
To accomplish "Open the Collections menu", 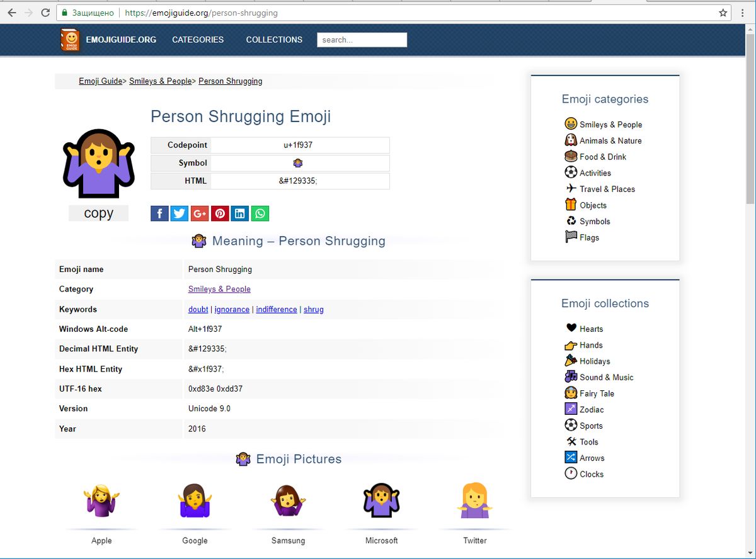I will [274, 40].
